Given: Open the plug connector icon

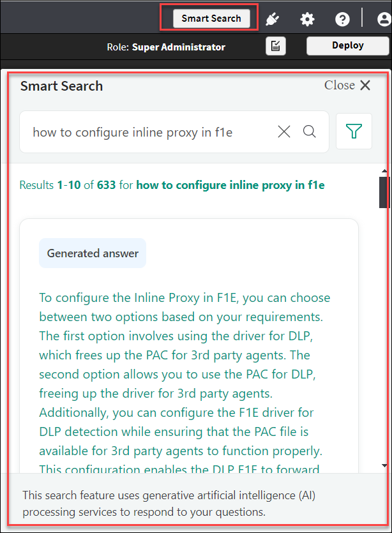Looking at the screenshot, I should coord(273,19).
